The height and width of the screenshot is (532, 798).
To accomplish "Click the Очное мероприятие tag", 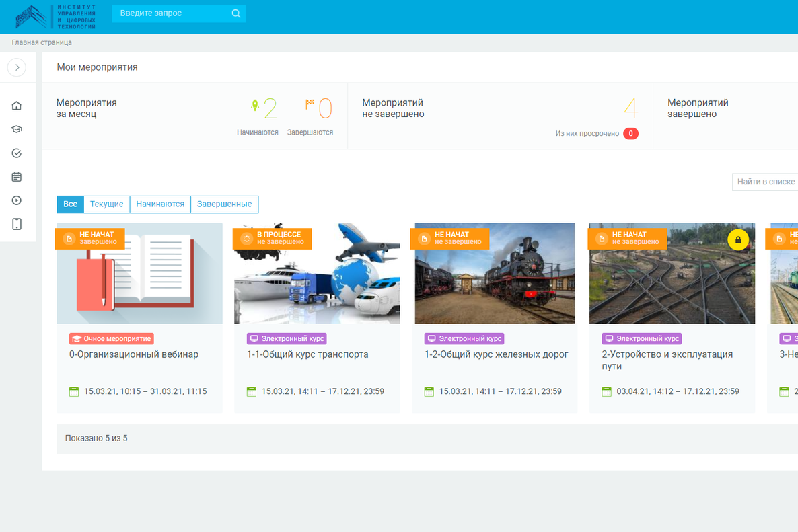I will (112, 339).
